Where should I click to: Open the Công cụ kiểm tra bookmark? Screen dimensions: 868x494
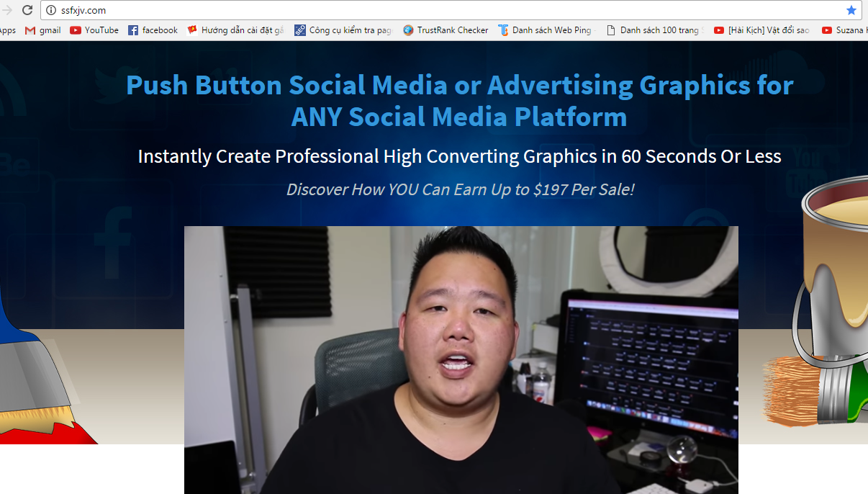tap(343, 30)
